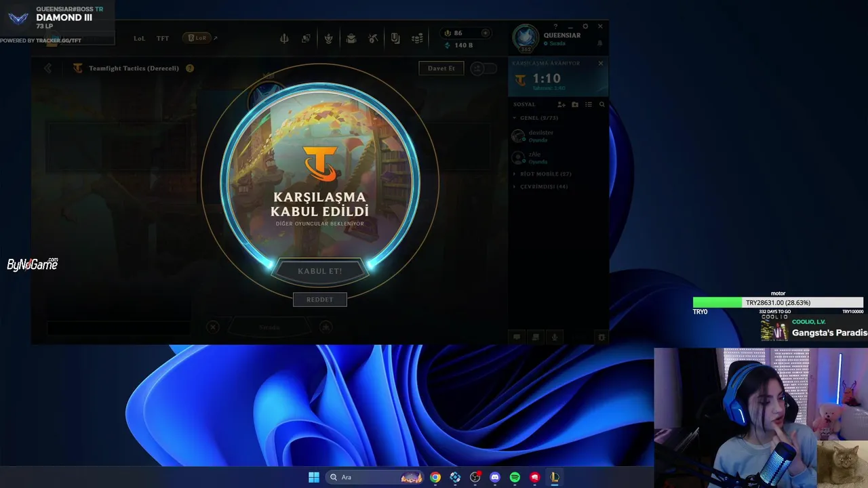
Task: Open the chat bubble icon in social footer
Action: [x=517, y=337]
